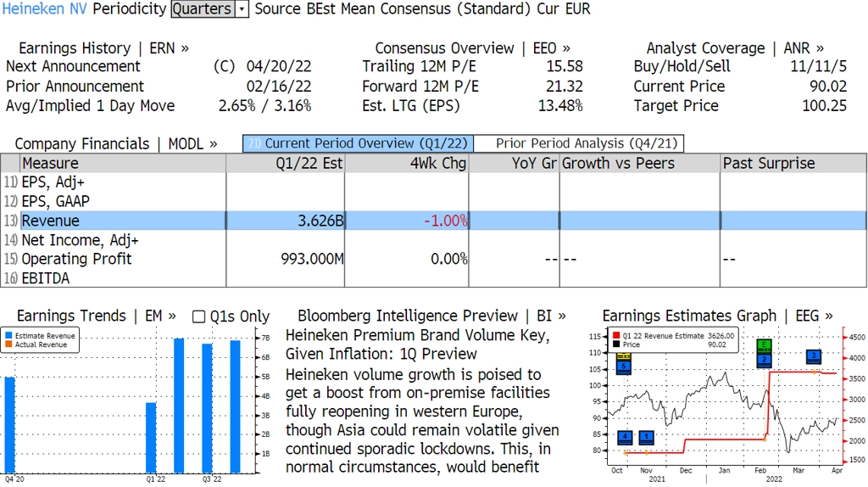The image size is (868, 487).
Task: Click the 4Wk Chg column header
Action: click(407, 164)
